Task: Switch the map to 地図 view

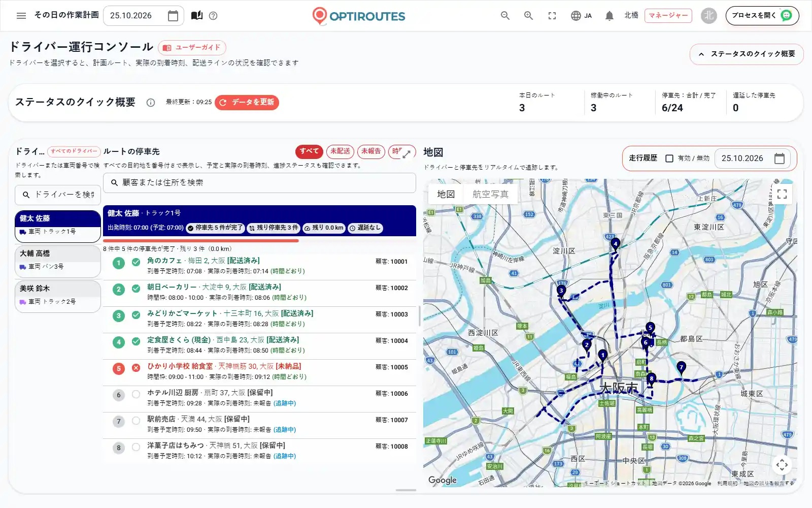Action: [x=446, y=194]
